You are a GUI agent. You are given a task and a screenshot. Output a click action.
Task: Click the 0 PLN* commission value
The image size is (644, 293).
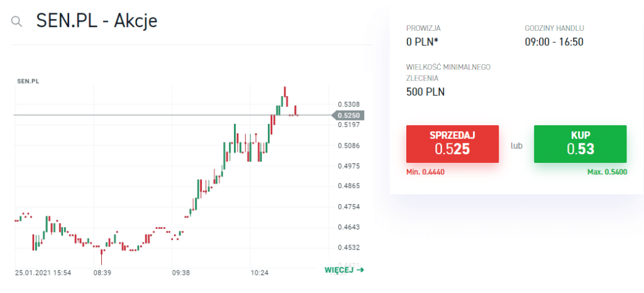[x=424, y=42]
